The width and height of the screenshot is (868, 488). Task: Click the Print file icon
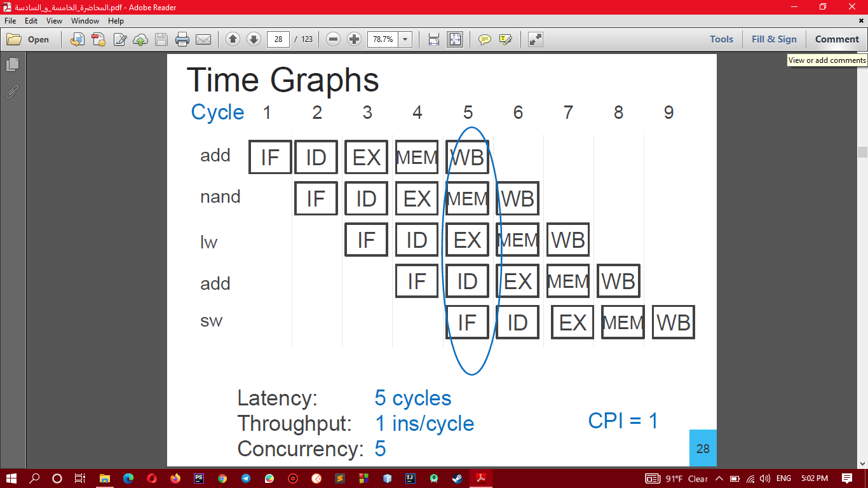tap(182, 39)
